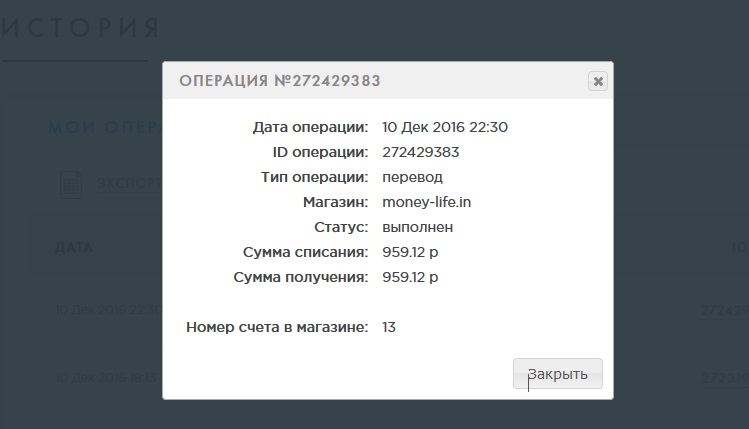Click the Сумма списания label
Screen dimensions: 749x429
305,252
